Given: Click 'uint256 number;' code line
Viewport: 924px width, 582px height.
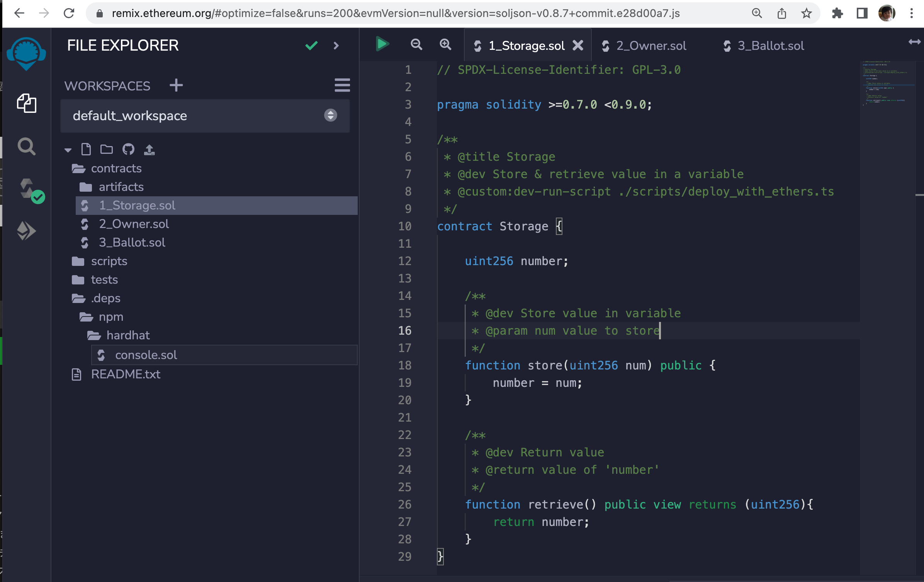Looking at the screenshot, I should (x=516, y=261).
